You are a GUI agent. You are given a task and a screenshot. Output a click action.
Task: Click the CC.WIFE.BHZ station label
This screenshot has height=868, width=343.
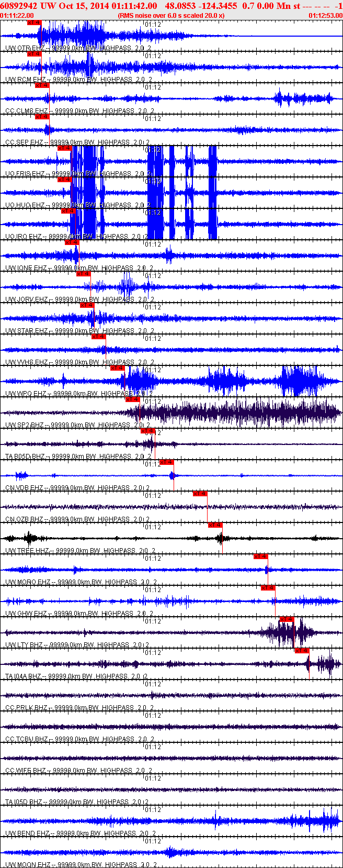pyautogui.click(x=25, y=771)
